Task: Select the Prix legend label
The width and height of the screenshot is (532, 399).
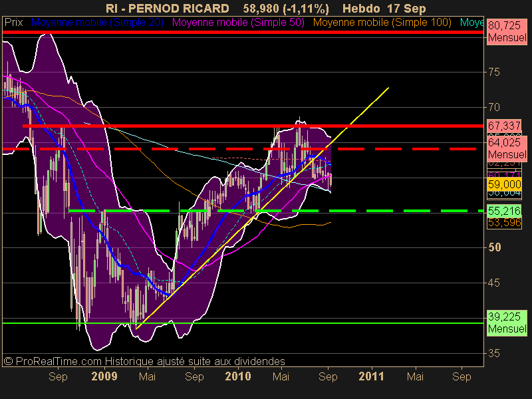Action: (13, 23)
